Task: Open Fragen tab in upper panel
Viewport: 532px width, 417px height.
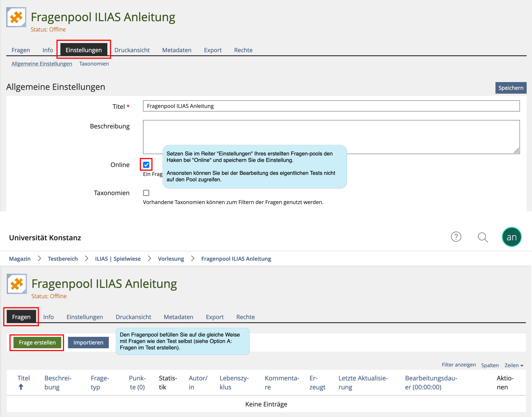Action: pos(21,50)
